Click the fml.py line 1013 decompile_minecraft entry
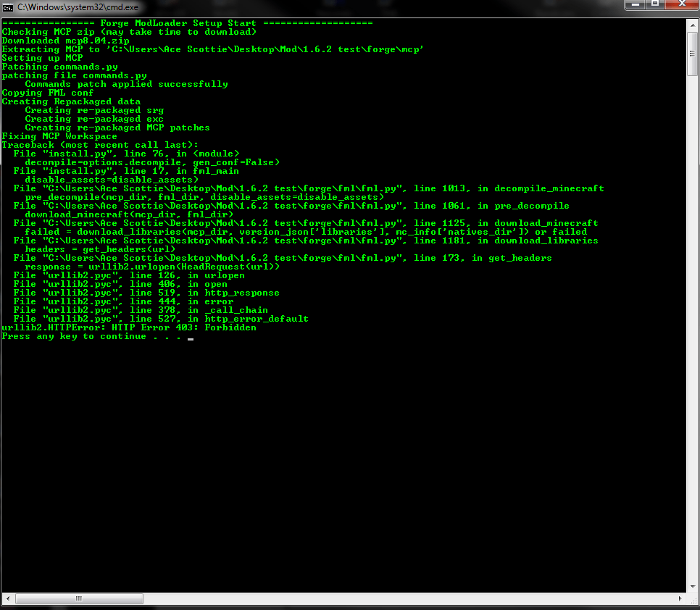 tap(309, 189)
